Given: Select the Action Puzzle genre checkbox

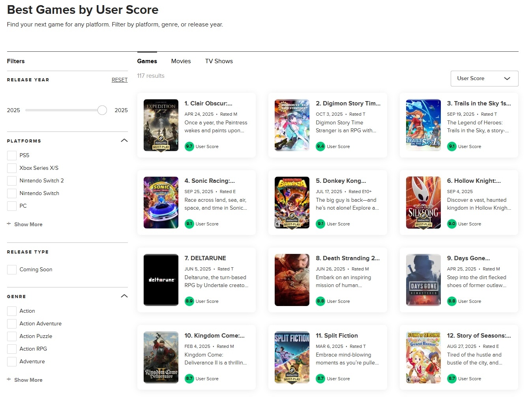Looking at the screenshot, I should (x=12, y=336).
